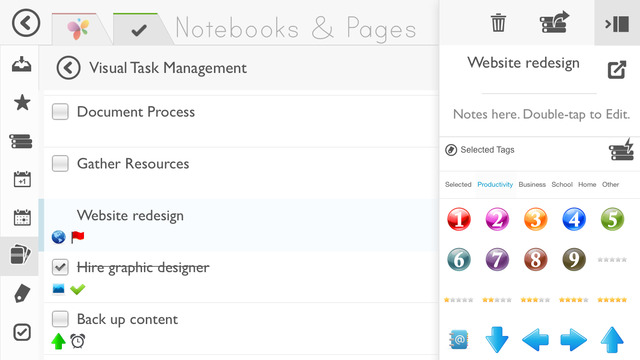Switch to the Business tags tab
Screen dimensions: 640x360
pyautogui.click(x=532, y=184)
